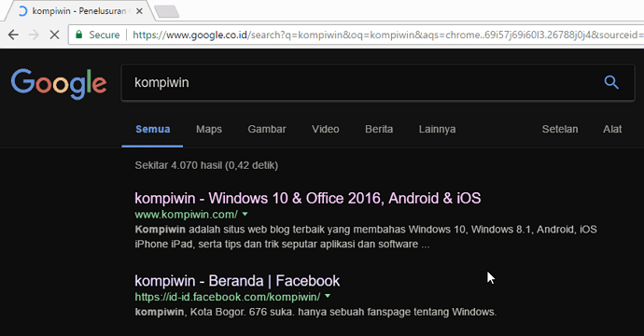Image resolution: width=644 pixels, height=336 pixels.
Task: Click the www.kompiwin.com/ green URL
Action: pyautogui.click(x=186, y=215)
